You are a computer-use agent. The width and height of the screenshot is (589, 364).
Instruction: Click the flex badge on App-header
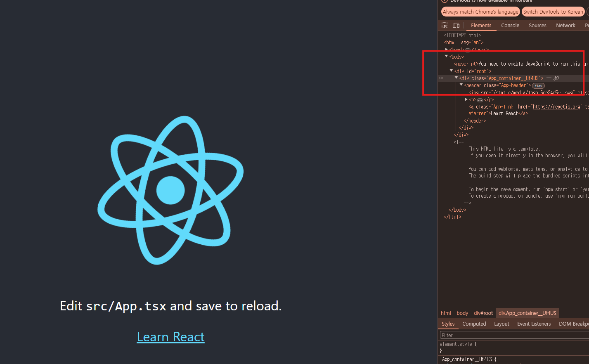(538, 86)
